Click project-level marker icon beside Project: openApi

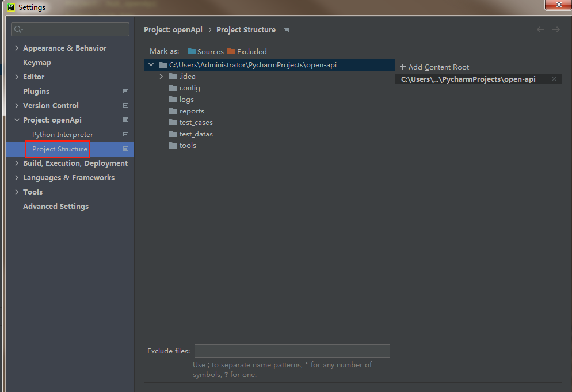pyautogui.click(x=125, y=120)
